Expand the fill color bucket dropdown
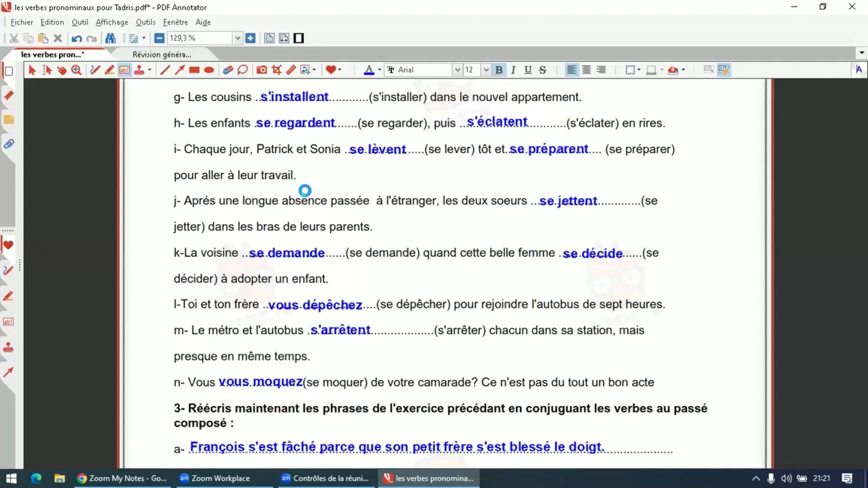Screen dimensions: 868x488 tap(683, 70)
